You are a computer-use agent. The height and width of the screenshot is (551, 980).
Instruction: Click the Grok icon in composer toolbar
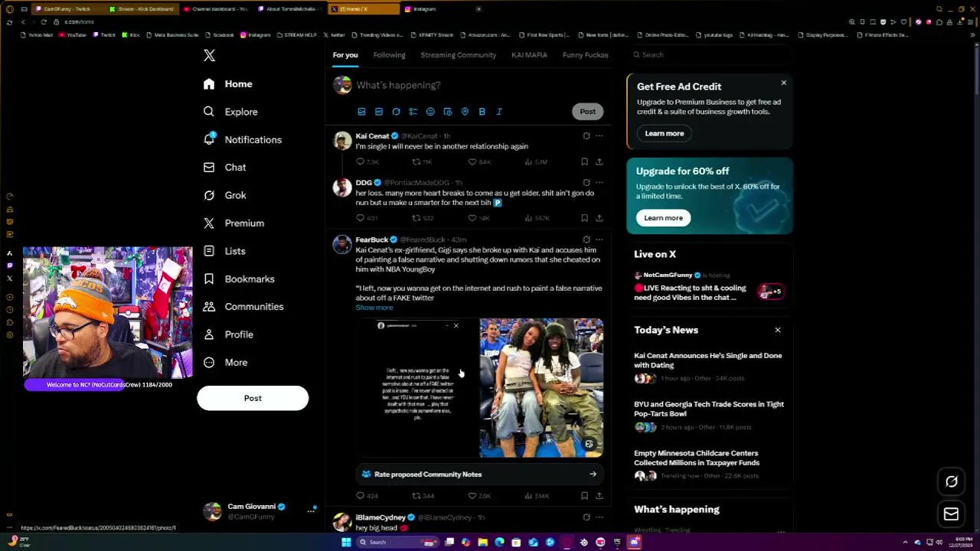coord(396,112)
